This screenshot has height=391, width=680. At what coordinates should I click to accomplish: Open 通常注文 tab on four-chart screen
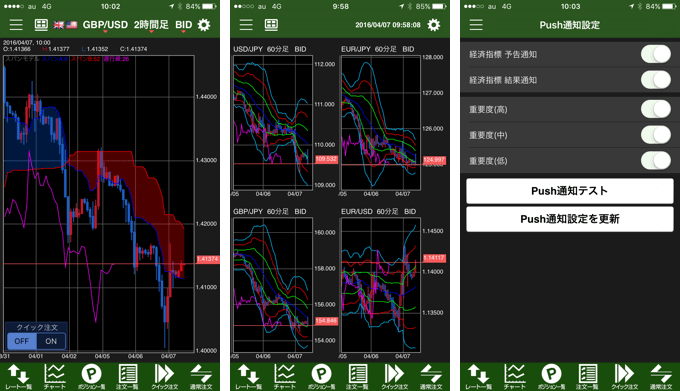(x=431, y=377)
